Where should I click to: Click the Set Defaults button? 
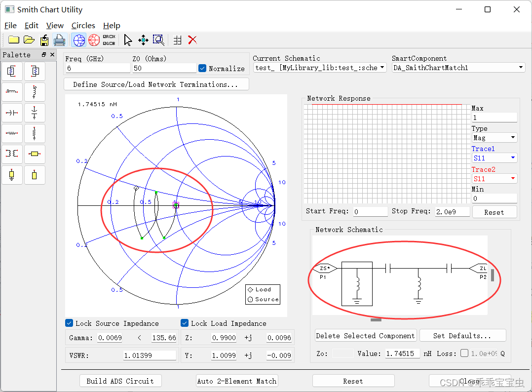tap(462, 336)
